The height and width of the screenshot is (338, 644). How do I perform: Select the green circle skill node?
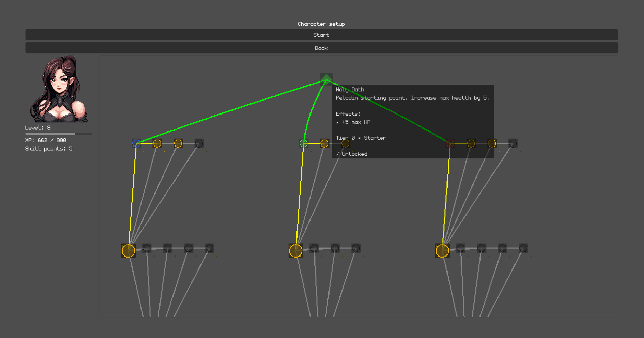click(304, 144)
